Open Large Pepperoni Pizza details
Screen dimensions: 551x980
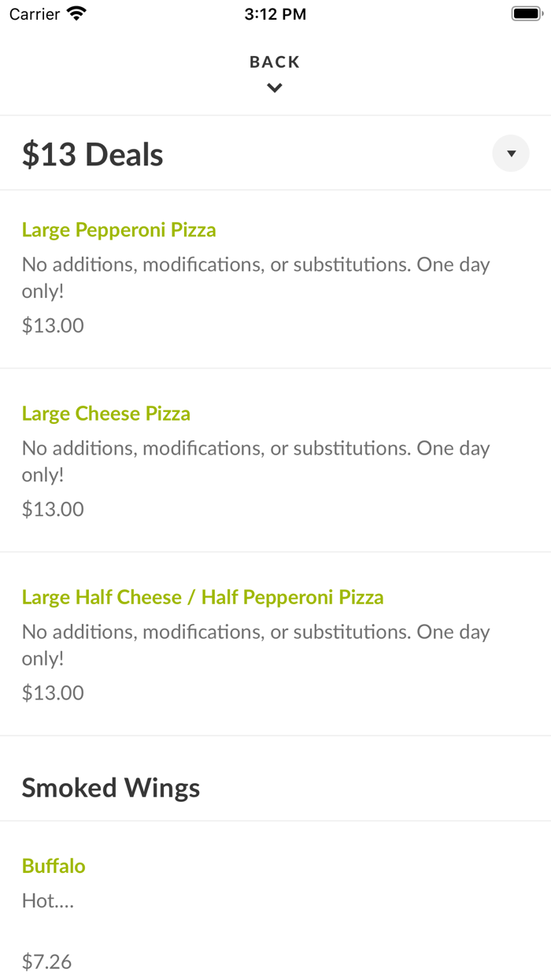pos(119,229)
